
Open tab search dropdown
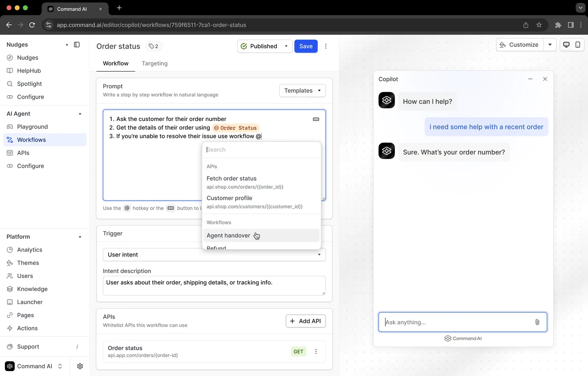coord(580,8)
